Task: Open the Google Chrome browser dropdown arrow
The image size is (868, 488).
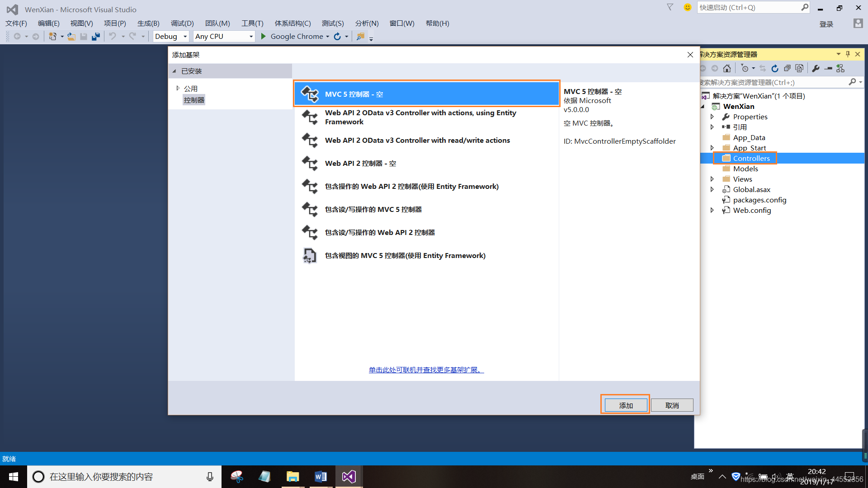Action: tap(328, 37)
